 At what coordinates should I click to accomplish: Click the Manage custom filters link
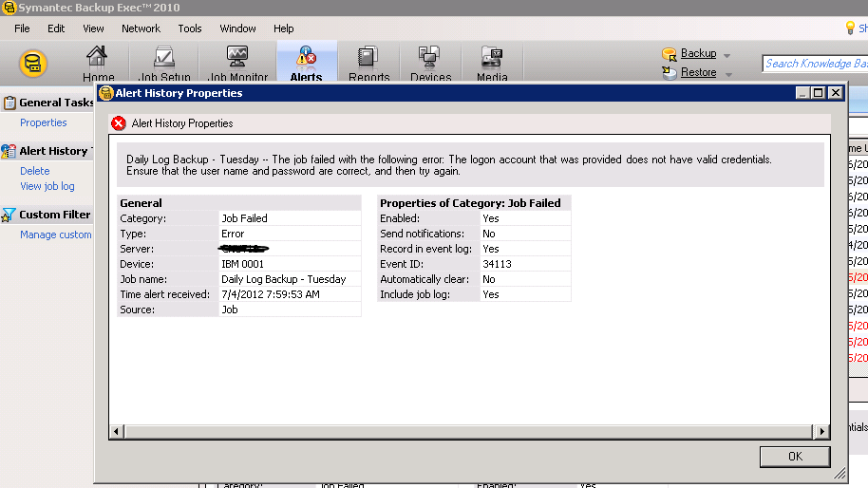[56, 235]
